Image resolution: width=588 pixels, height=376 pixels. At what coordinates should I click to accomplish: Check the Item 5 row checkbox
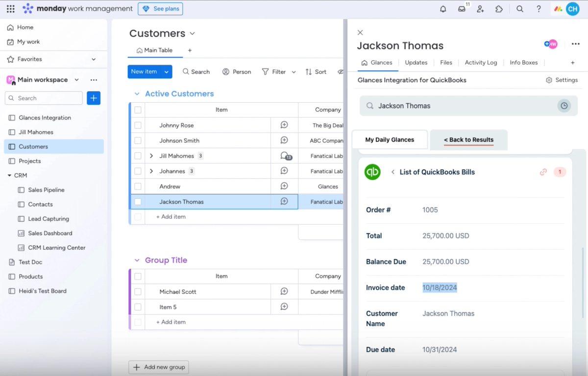pyautogui.click(x=138, y=306)
